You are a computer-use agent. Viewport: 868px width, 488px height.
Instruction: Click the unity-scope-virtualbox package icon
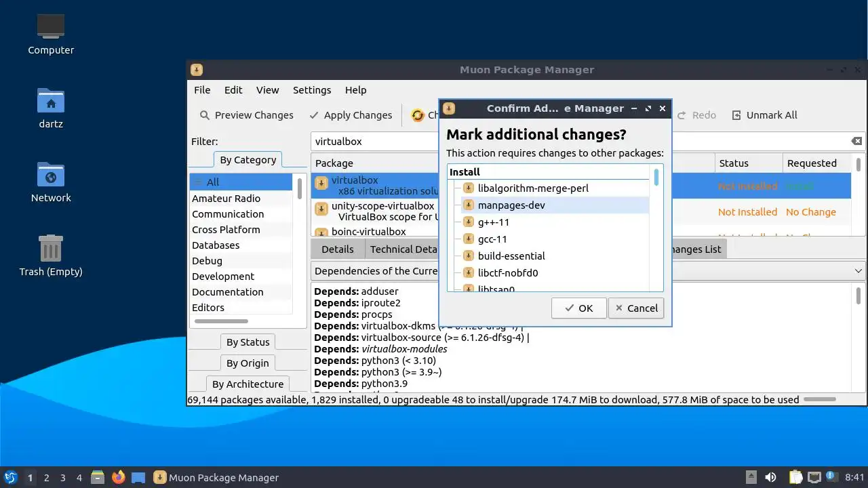(321, 209)
